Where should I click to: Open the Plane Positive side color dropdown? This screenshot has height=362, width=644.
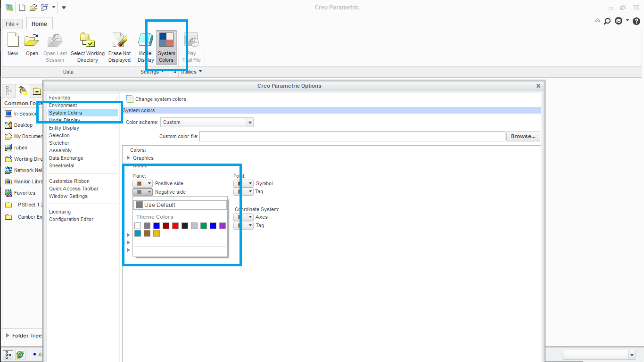[x=143, y=183]
